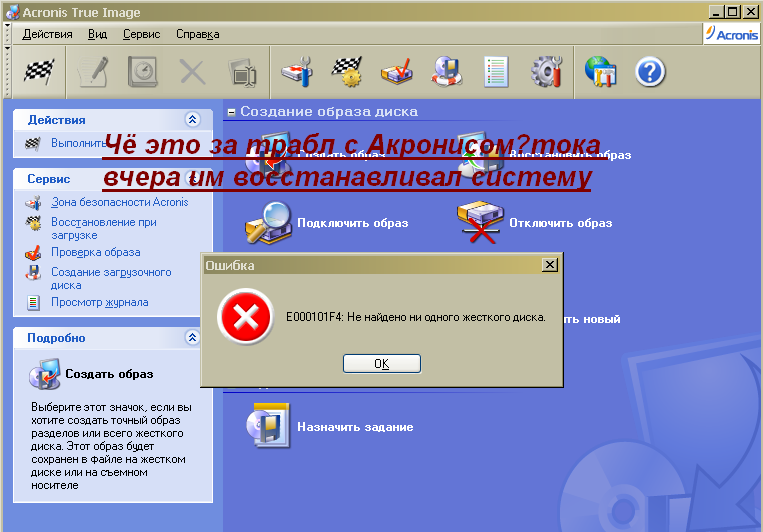Click the red error icon in the dialog
This screenshot has width=763, height=532.
pyautogui.click(x=245, y=317)
